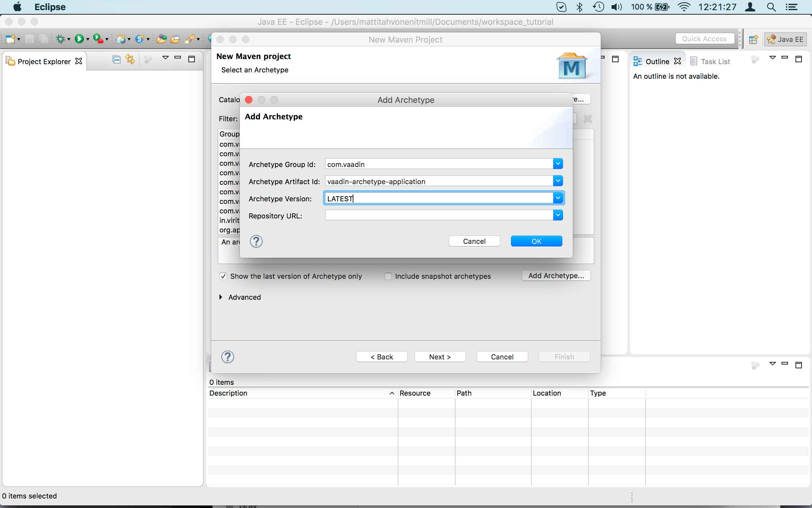Expand the Advanced section
The width and height of the screenshot is (812, 508).
click(x=221, y=297)
